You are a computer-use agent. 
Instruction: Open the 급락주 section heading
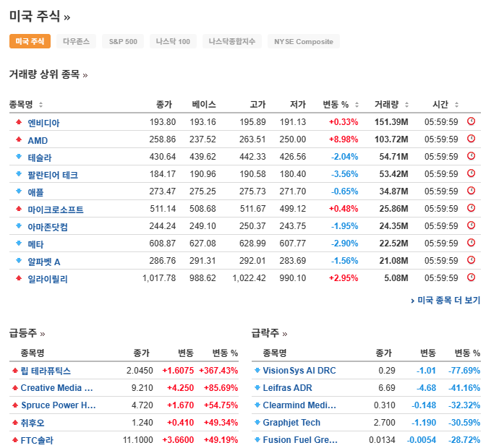269,333
